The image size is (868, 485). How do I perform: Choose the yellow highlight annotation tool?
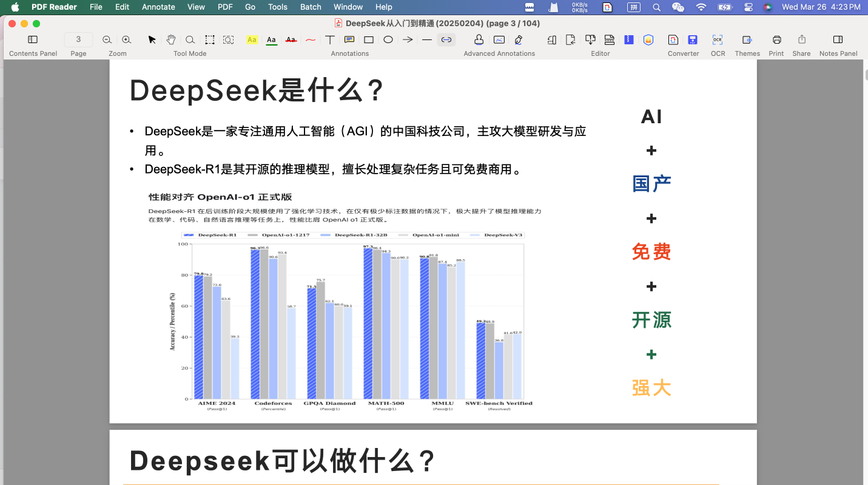[x=252, y=39]
